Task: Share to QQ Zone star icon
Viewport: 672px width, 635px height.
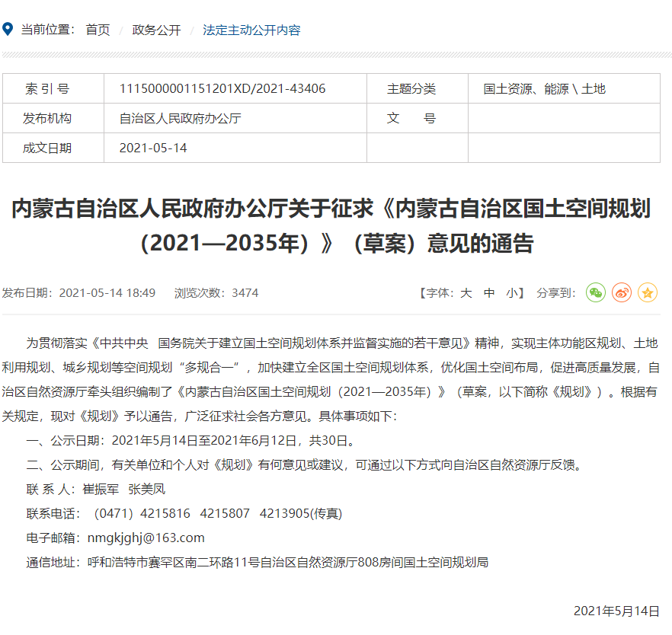Action: [x=648, y=292]
